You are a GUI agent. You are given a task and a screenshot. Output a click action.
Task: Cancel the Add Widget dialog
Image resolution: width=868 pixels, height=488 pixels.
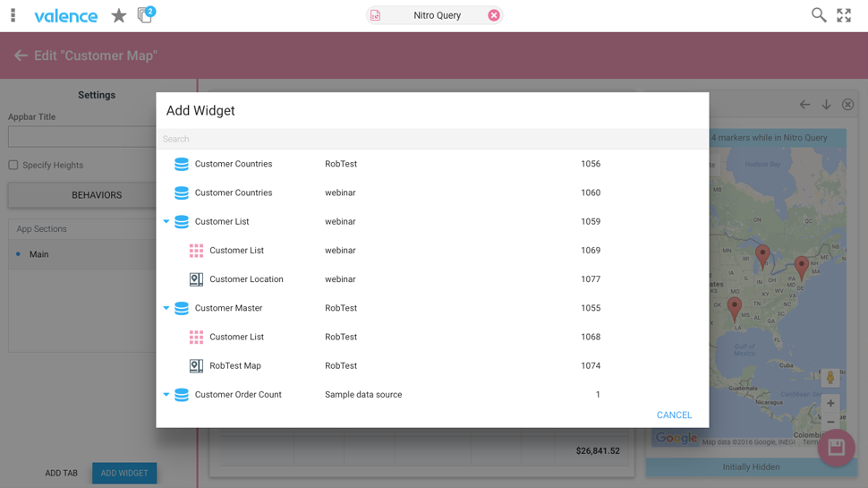674,415
